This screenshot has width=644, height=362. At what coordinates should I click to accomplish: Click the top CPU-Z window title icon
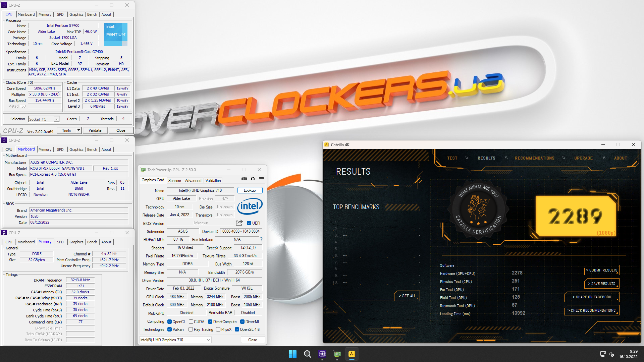pyautogui.click(x=4, y=5)
